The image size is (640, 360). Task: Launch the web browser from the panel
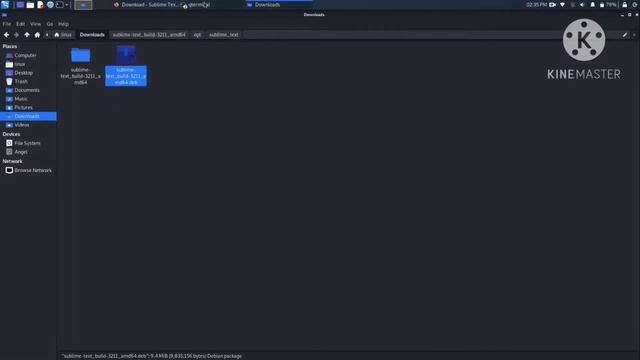(x=50, y=5)
